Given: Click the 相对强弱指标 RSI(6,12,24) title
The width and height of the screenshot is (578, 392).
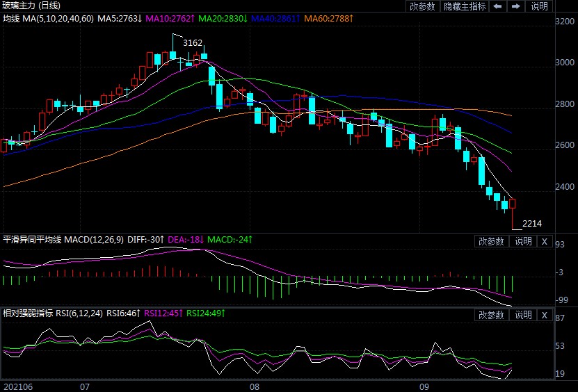Looking at the screenshot, I should click(53, 313).
